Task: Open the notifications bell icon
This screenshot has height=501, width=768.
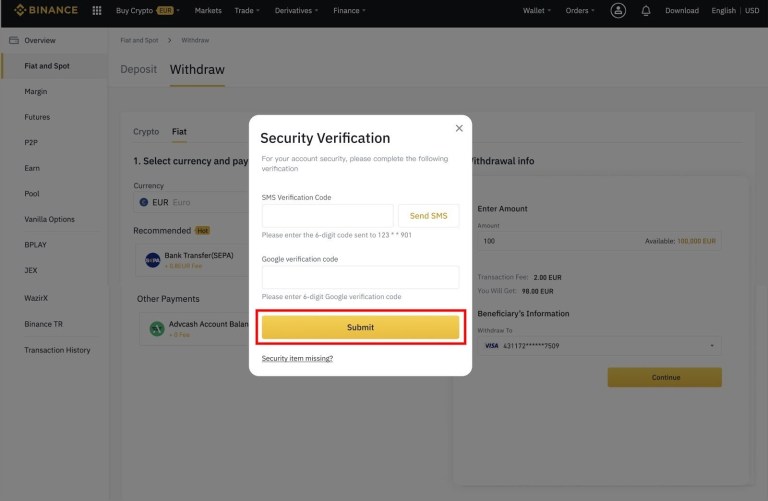Action: click(x=646, y=10)
